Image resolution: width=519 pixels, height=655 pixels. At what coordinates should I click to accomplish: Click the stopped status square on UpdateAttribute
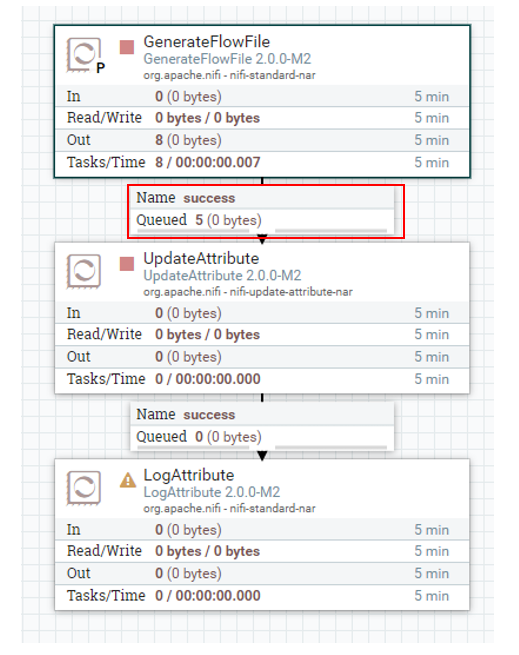click(x=127, y=264)
